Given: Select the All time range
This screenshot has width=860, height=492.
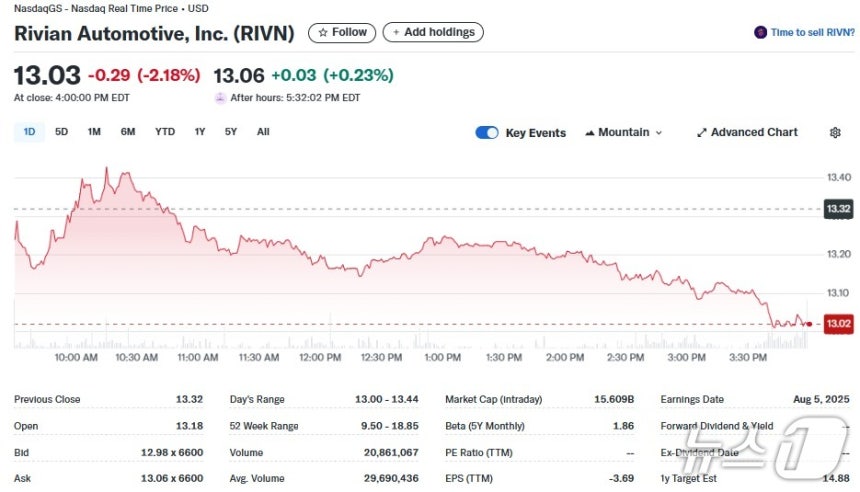Looking at the screenshot, I should [x=263, y=132].
